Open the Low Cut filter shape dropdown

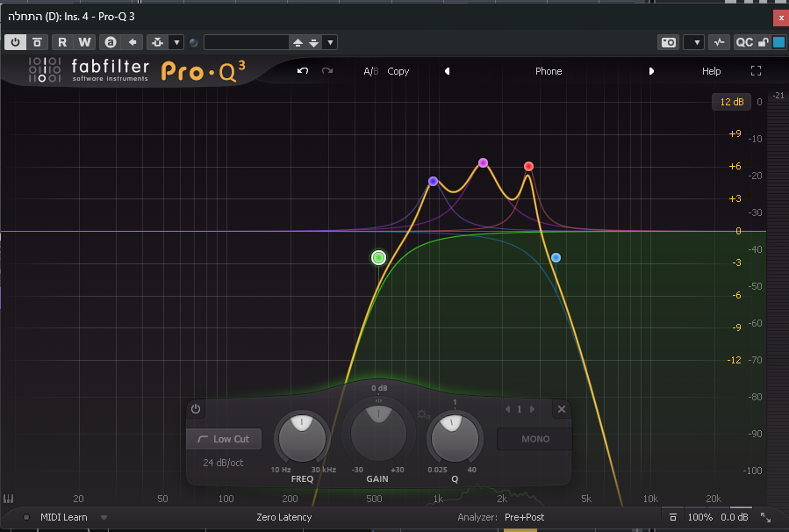pos(224,439)
